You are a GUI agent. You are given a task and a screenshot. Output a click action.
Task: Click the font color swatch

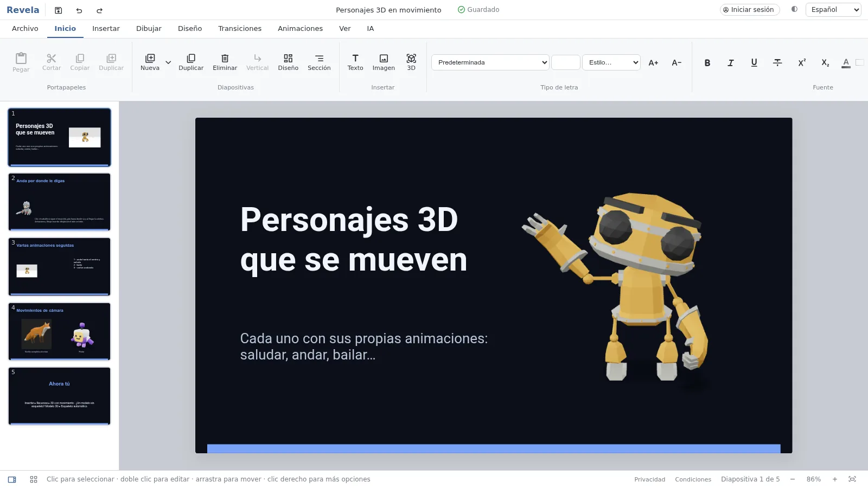(859, 62)
